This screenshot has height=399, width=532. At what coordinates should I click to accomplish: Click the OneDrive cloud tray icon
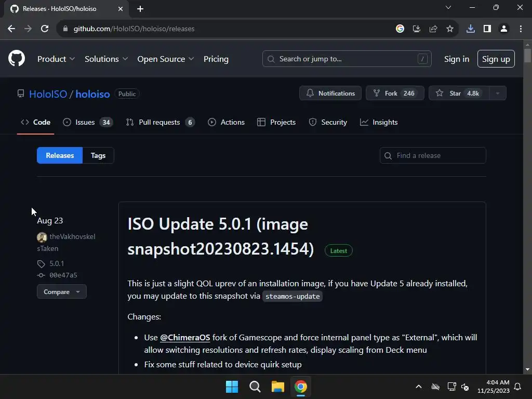click(x=435, y=387)
